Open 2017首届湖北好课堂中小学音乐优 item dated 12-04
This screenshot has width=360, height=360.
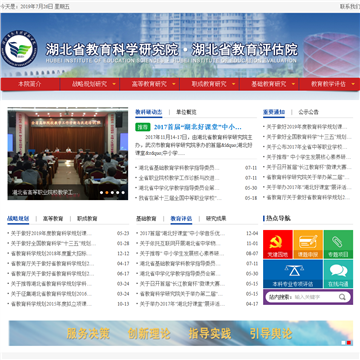(182, 234)
